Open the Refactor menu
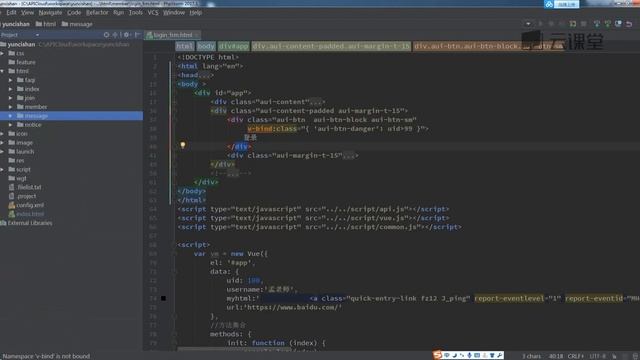The height and width of the screenshot is (360, 640). pyautogui.click(x=97, y=13)
